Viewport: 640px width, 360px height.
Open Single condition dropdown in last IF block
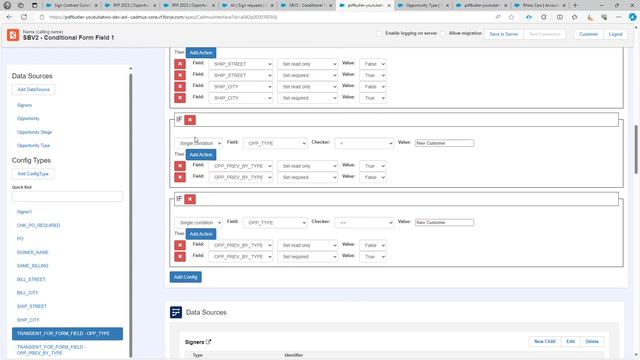point(199,222)
